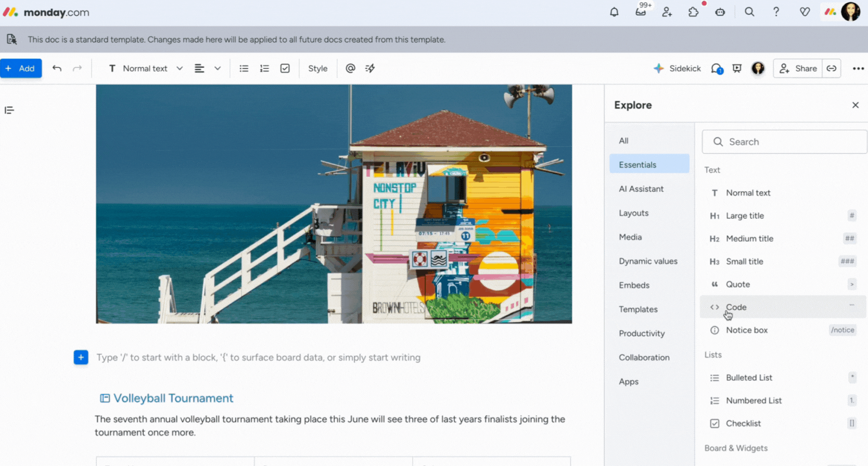Viewport: 868px width, 466px height.
Task: Open the three-dot more options menu
Action: click(x=858, y=68)
